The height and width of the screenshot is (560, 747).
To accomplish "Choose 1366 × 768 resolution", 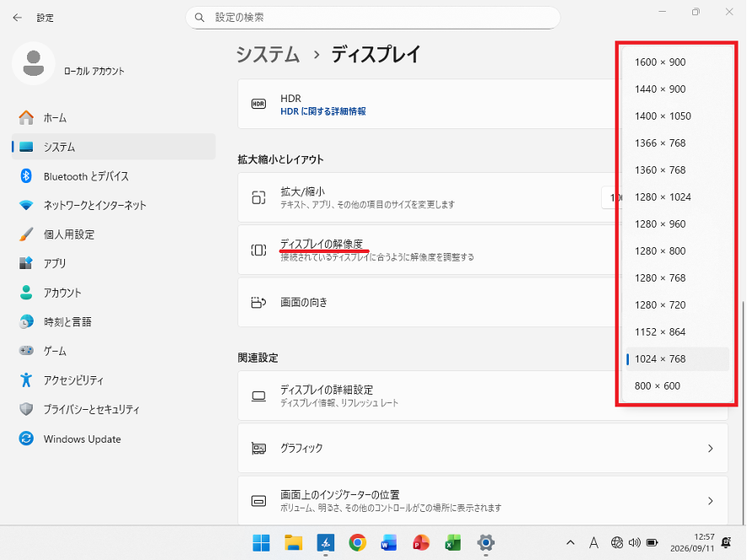I will [x=677, y=143].
